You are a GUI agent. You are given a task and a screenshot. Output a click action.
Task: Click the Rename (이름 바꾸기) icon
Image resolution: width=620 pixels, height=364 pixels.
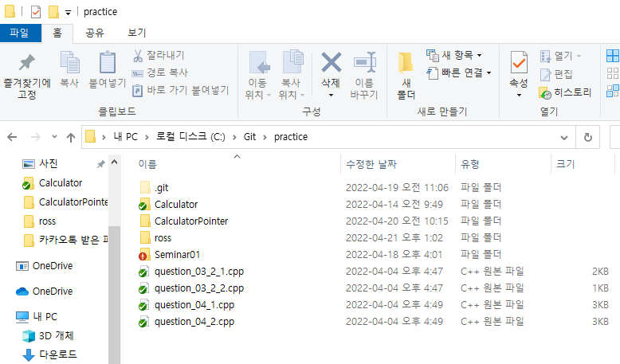(364, 62)
